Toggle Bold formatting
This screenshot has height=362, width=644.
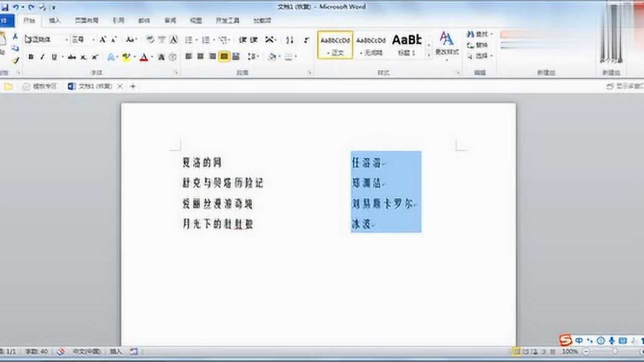point(31,57)
